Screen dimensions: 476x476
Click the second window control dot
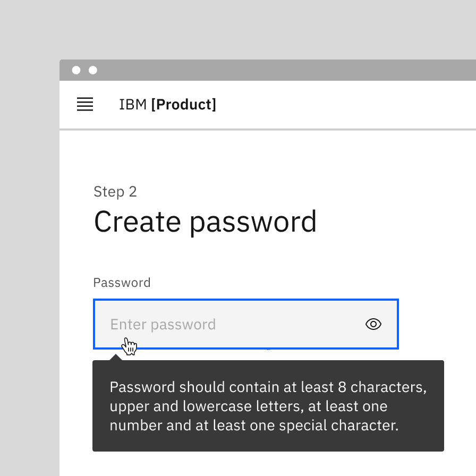[93, 70]
